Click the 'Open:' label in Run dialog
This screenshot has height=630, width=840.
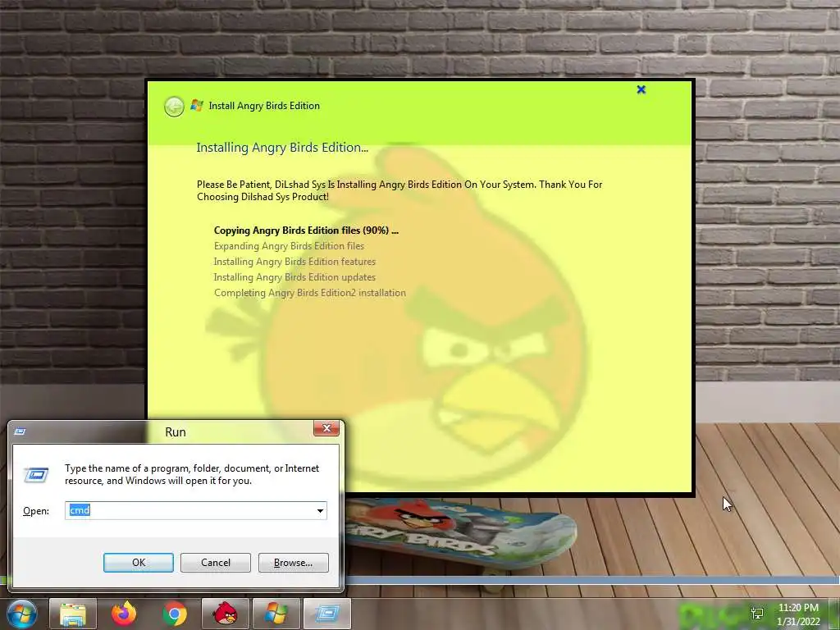click(x=36, y=511)
